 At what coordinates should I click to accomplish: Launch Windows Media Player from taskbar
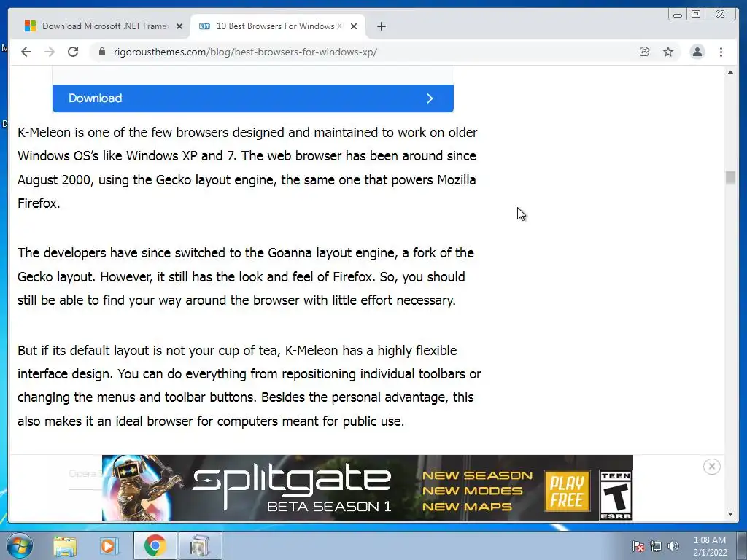click(109, 545)
